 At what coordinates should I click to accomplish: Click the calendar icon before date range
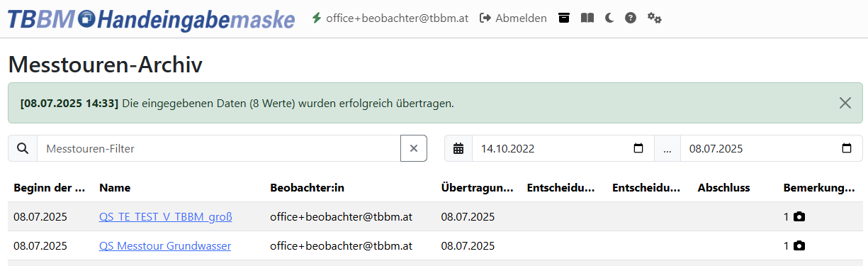(x=458, y=148)
